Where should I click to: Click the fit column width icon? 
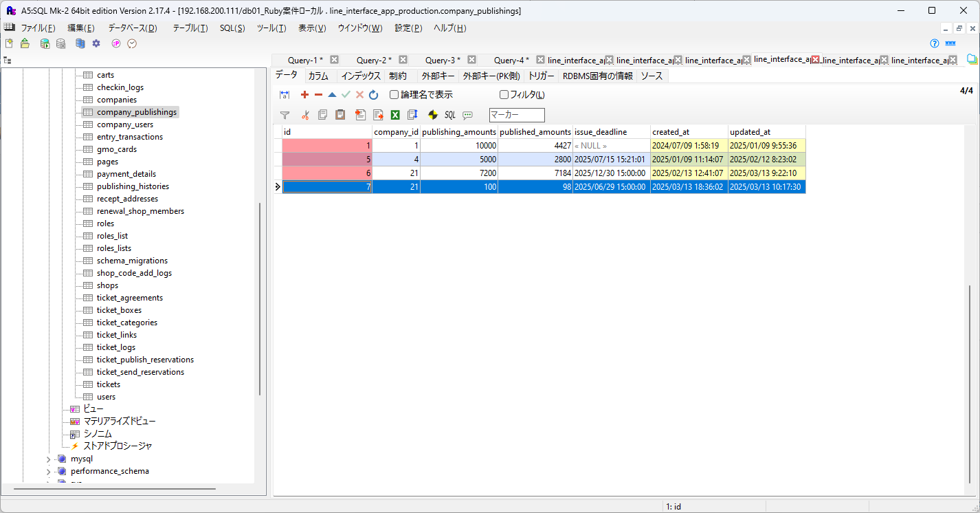[x=285, y=95]
